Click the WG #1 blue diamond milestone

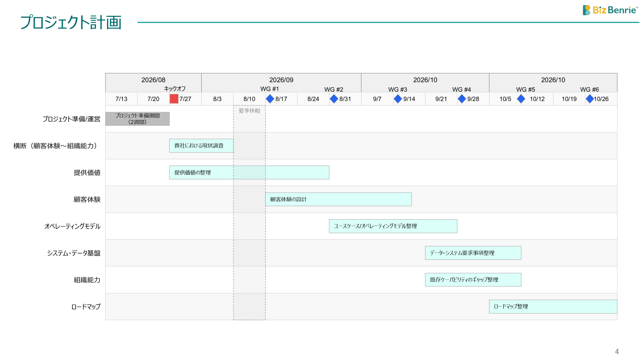[270, 99]
